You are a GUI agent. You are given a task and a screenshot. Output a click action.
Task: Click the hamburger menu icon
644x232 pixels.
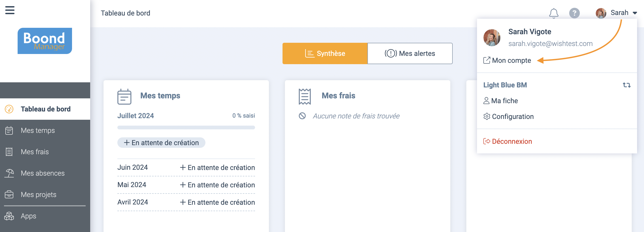tap(10, 10)
